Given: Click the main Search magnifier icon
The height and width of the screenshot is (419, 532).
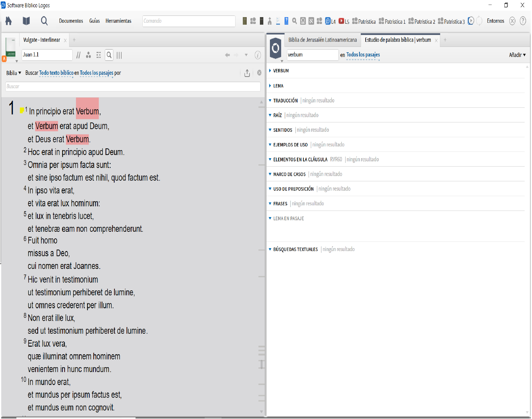Looking at the screenshot, I should [x=44, y=21].
